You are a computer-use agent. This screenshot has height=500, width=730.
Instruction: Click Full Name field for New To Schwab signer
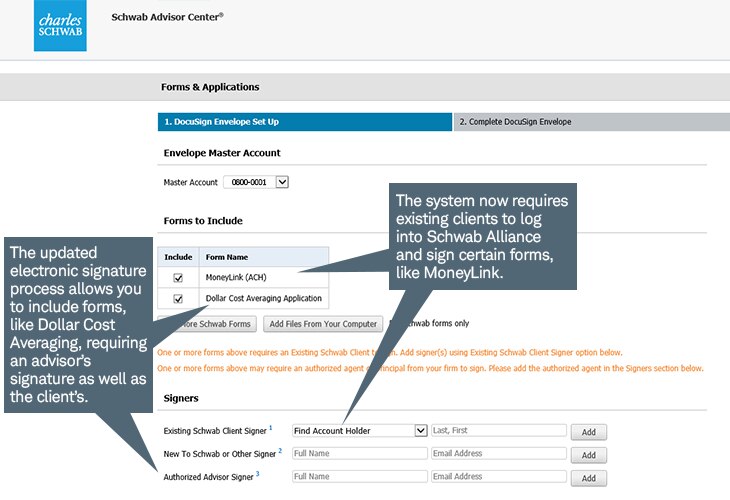tap(359, 453)
